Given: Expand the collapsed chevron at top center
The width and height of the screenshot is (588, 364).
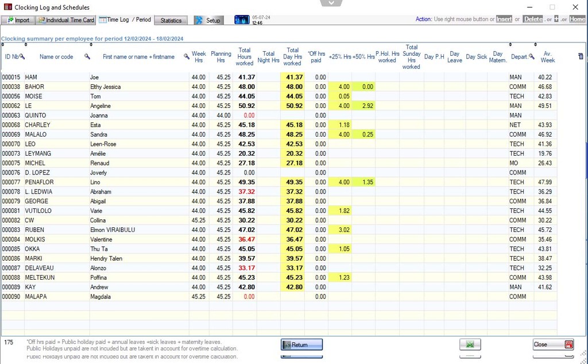Looking at the screenshot, I should point(331,3).
